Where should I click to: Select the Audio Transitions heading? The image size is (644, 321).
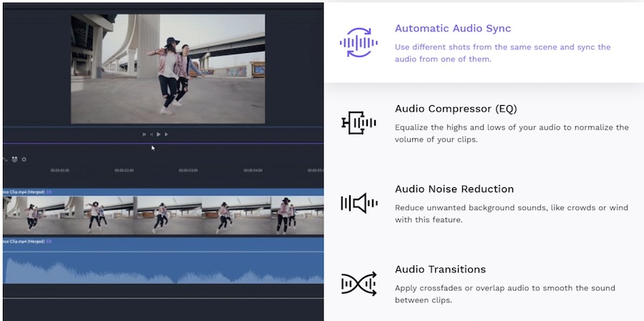click(440, 270)
